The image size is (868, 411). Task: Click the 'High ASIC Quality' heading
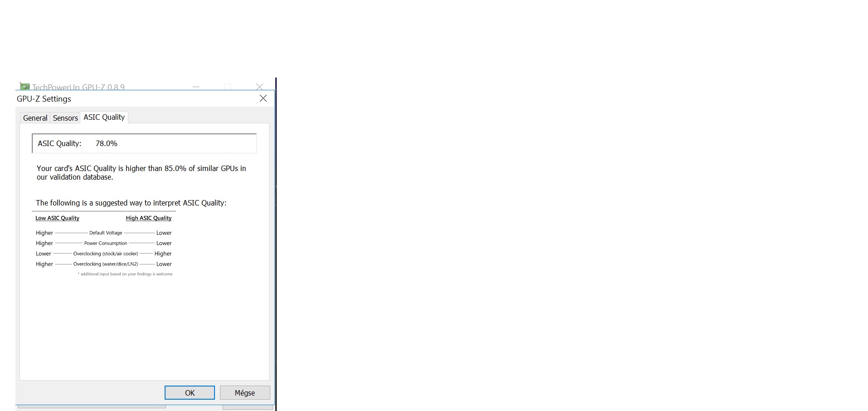pyautogui.click(x=149, y=218)
